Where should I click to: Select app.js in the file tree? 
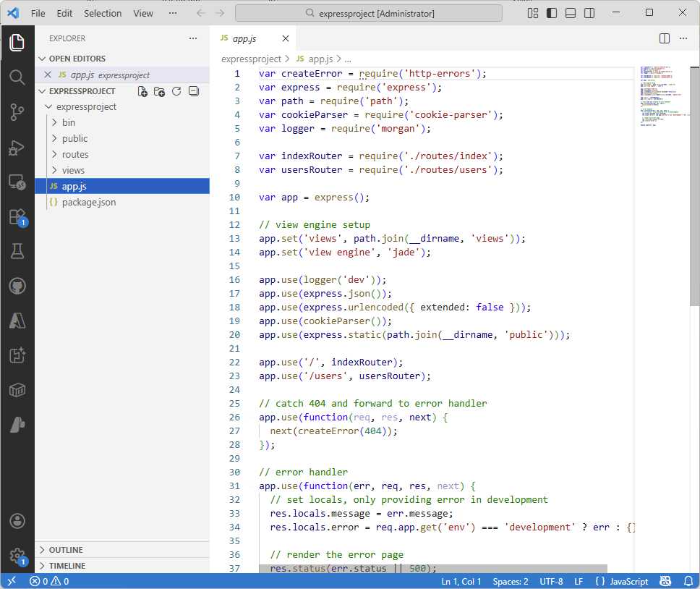[122, 186]
